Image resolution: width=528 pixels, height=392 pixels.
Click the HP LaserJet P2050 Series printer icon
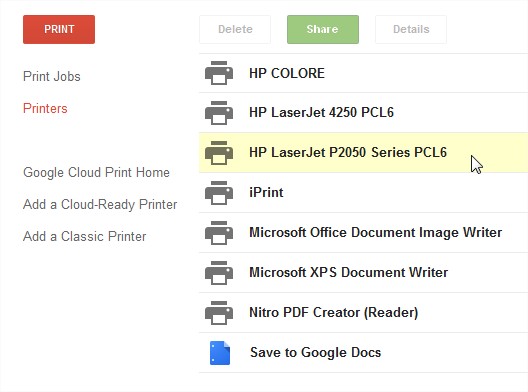219,153
